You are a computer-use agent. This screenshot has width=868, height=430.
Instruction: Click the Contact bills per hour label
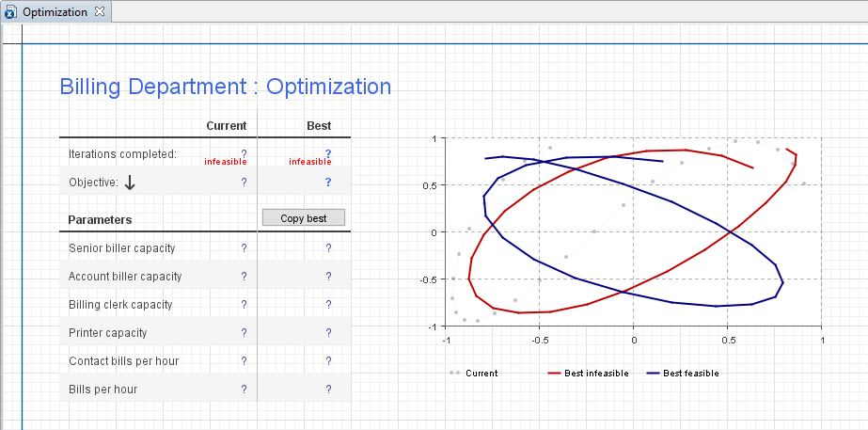[124, 361]
